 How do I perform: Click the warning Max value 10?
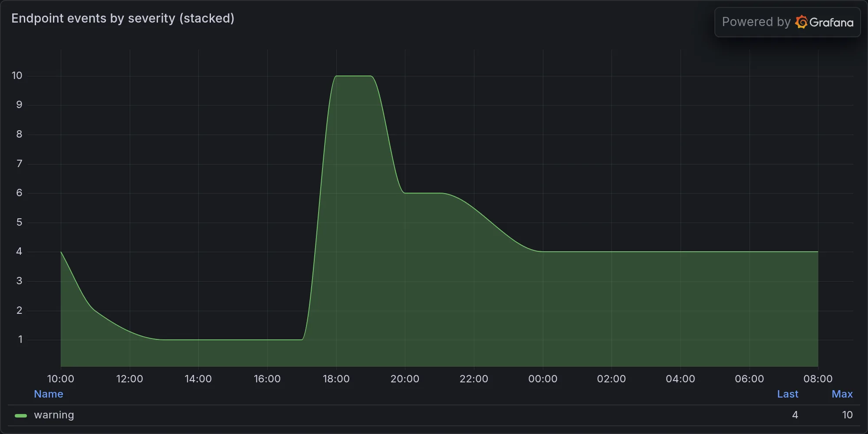coord(847,415)
